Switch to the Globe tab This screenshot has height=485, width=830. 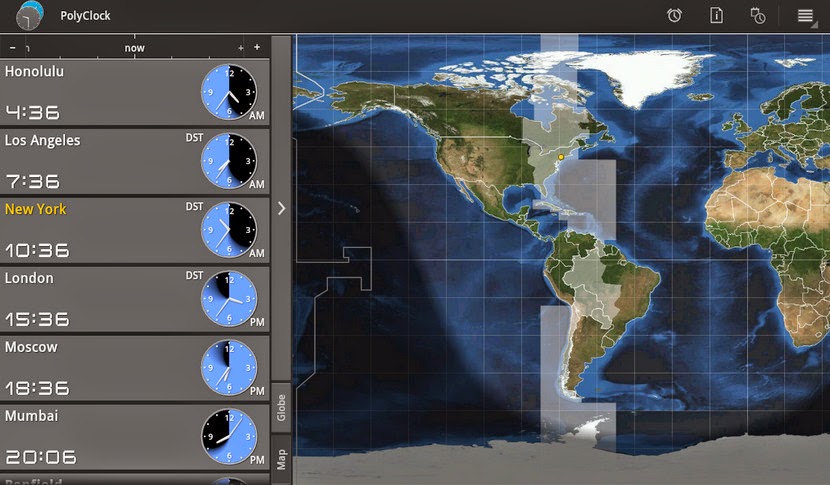pos(281,407)
